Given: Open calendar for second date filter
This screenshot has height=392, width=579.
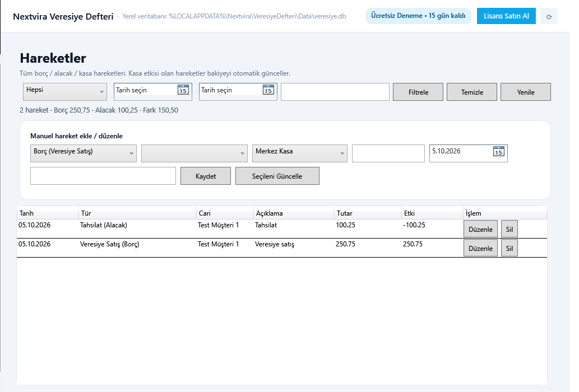Looking at the screenshot, I should [x=268, y=90].
